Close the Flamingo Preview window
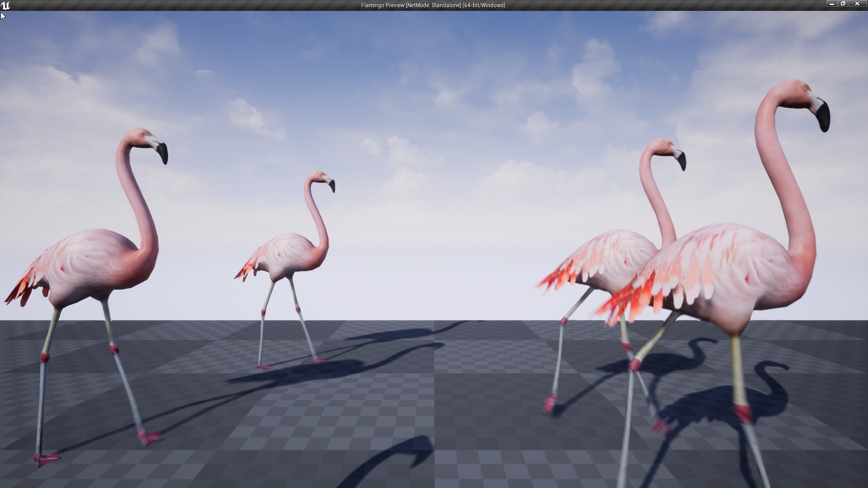The height and width of the screenshot is (488, 868). [857, 4]
